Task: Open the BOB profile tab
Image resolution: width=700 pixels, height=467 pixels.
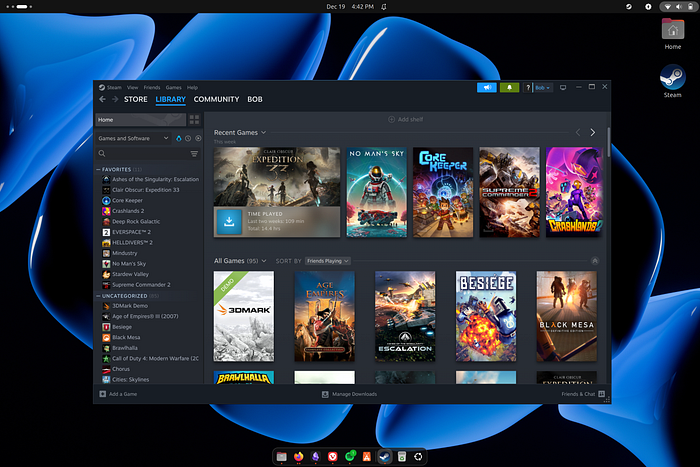Action: tap(255, 99)
